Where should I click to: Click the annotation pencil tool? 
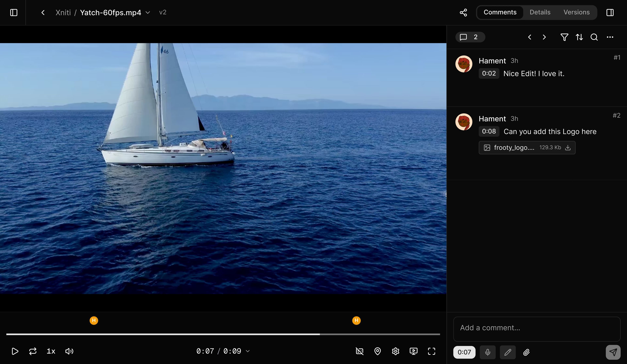pos(508,352)
